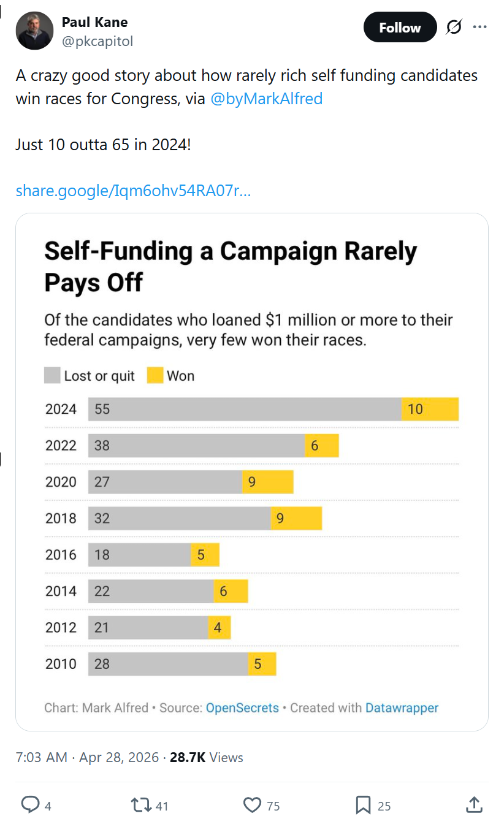Click the gray Lost or quit legend swatch
504x824 pixels.
point(52,376)
